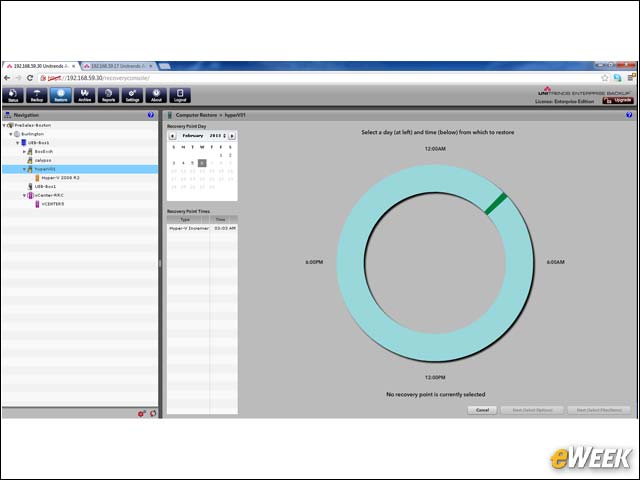Close the first browser tab
This screenshot has width=640, height=480.
tap(74, 66)
